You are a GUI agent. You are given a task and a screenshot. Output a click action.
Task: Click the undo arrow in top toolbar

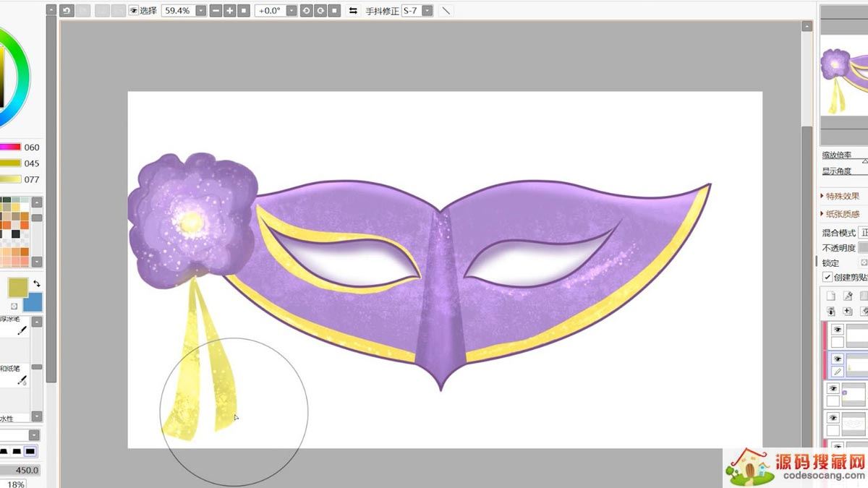coord(67,11)
